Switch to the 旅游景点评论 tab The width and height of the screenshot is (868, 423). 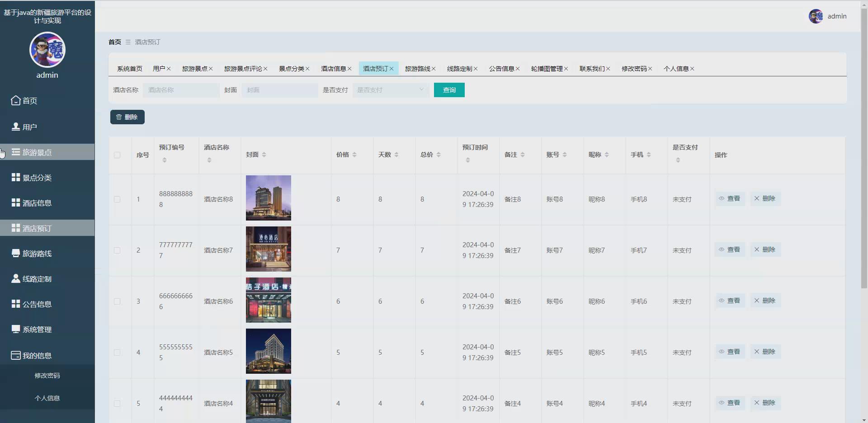click(243, 69)
